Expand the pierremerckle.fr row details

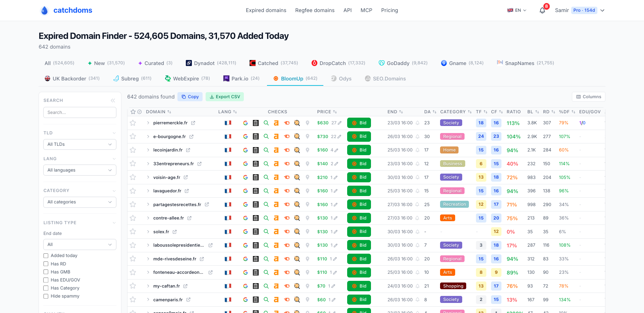pos(148,123)
